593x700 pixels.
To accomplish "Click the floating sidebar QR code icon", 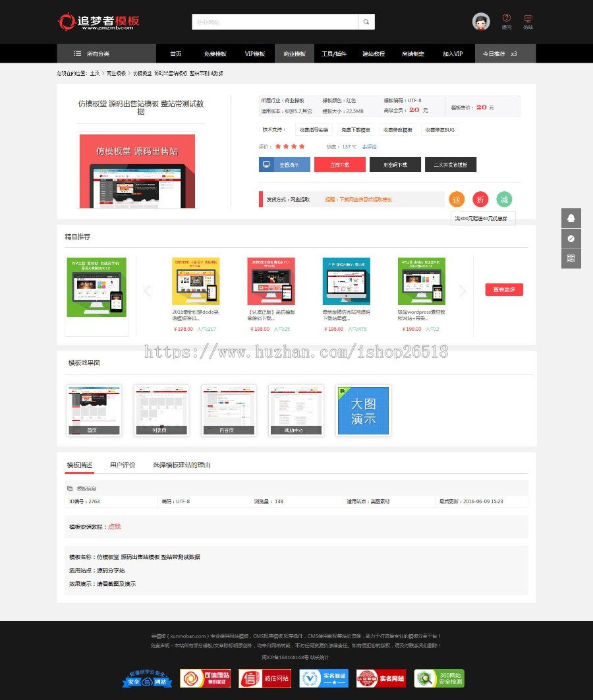I will click(x=571, y=258).
